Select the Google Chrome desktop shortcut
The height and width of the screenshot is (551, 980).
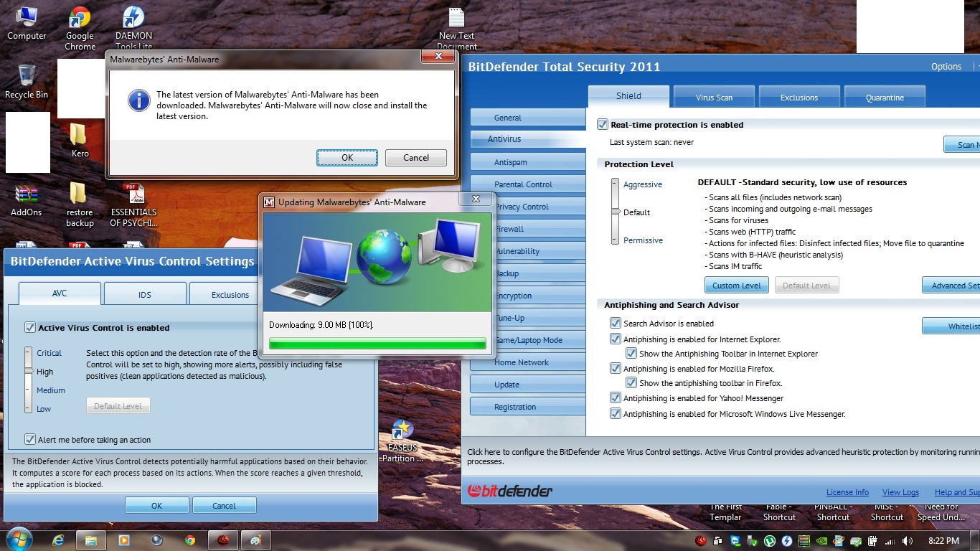[x=80, y=29]
